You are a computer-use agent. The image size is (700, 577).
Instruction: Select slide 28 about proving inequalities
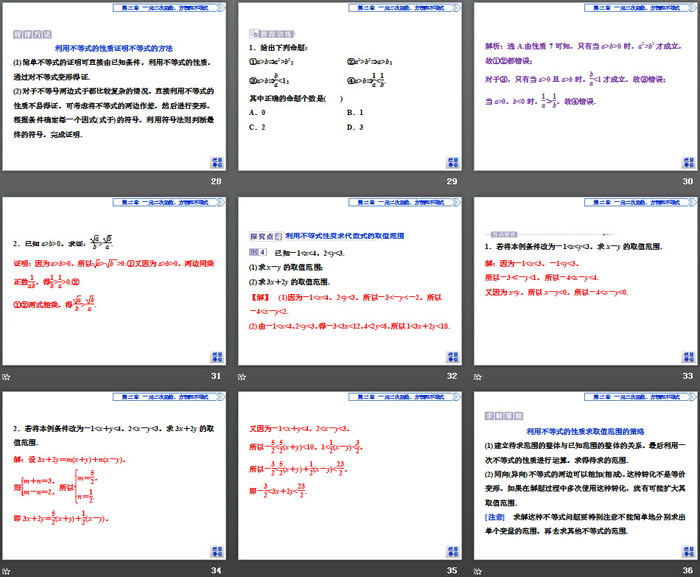114,88
